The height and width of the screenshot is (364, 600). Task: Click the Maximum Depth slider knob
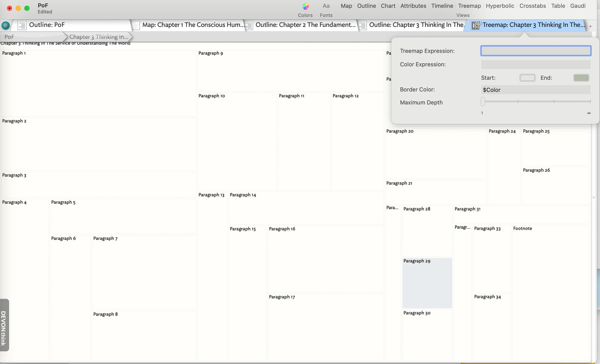[483, 101]
